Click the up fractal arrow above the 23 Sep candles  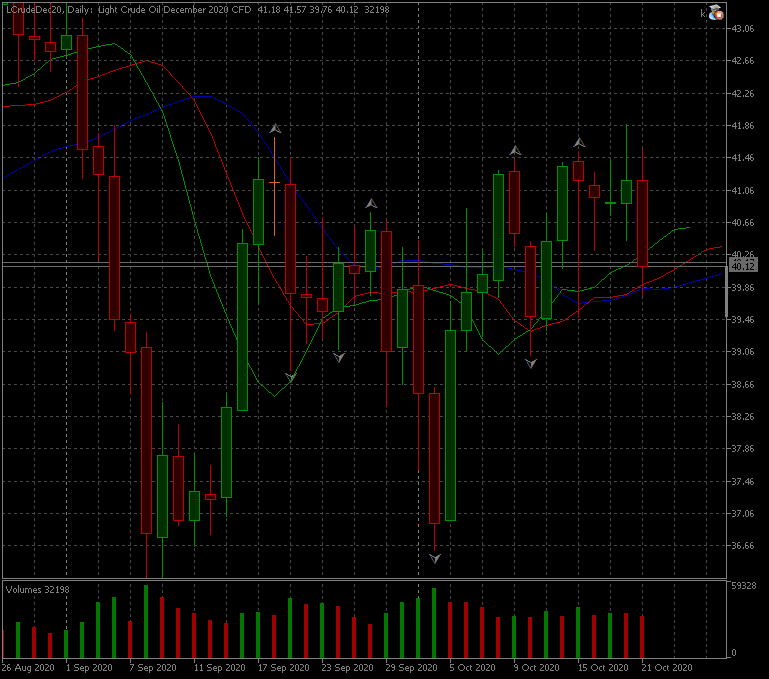click(371, 203)
